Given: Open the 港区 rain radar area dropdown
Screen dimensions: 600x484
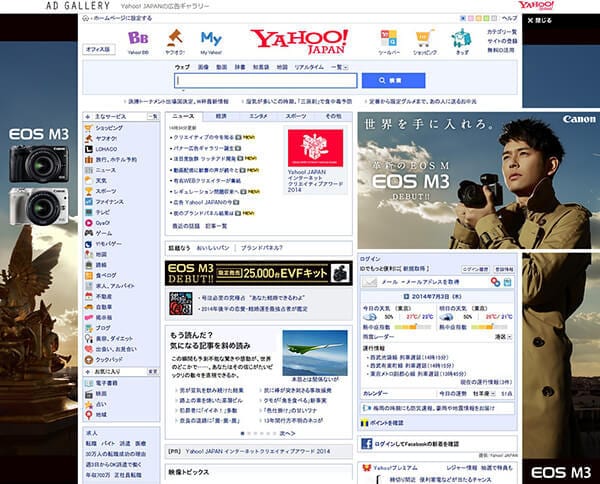Looking at the screenshot, I should coord(503,337).
